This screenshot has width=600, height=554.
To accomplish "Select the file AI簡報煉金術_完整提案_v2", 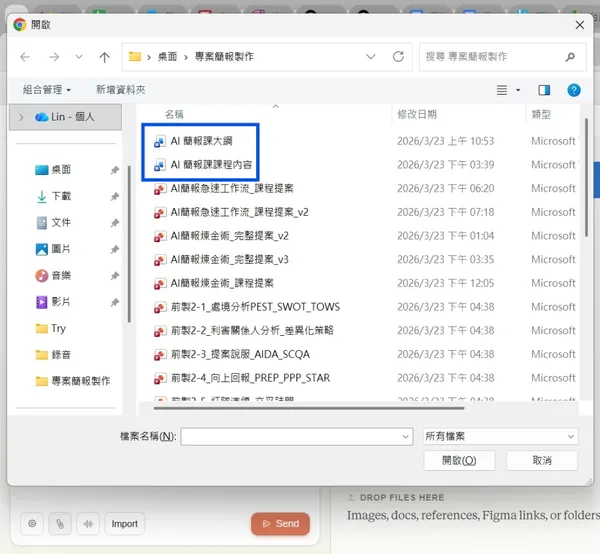I will (230, 236).
